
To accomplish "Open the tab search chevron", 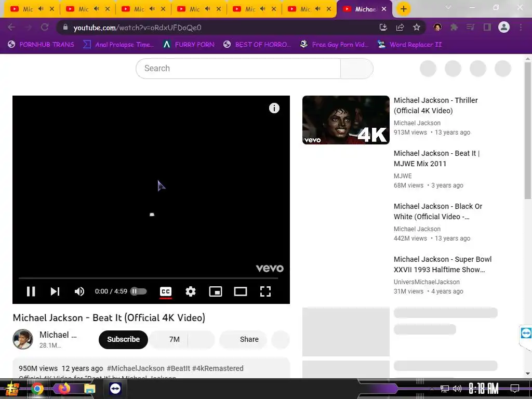I will tap(448, 8).
